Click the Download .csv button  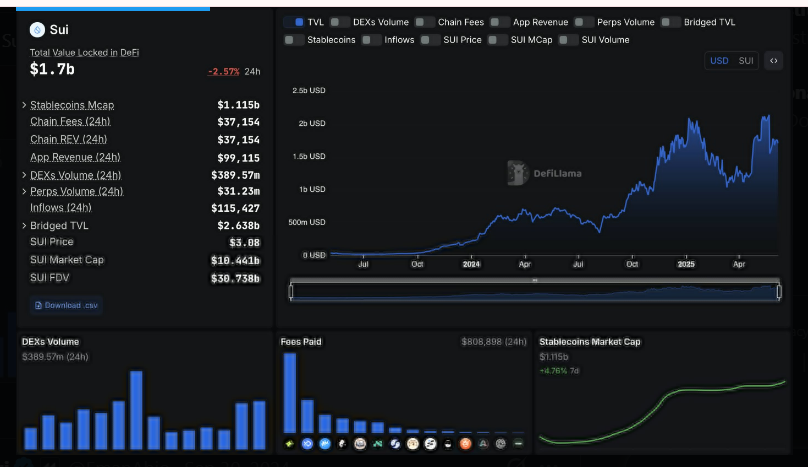[66, 306]
